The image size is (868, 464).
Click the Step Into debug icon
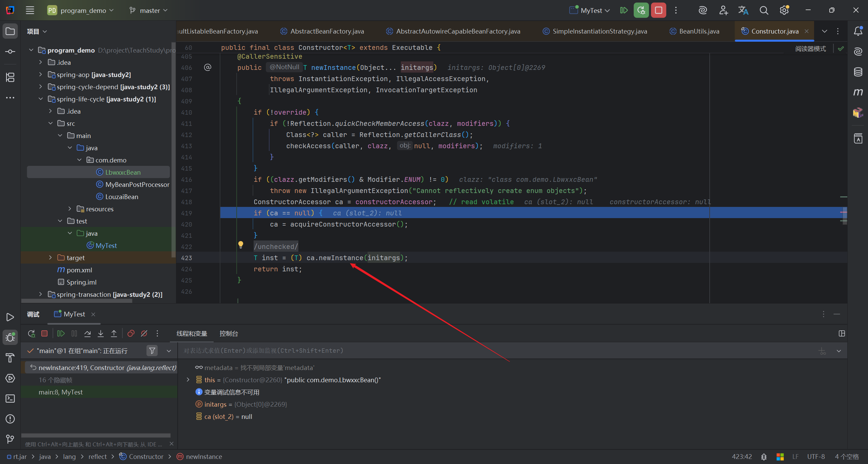coord(101,333)
